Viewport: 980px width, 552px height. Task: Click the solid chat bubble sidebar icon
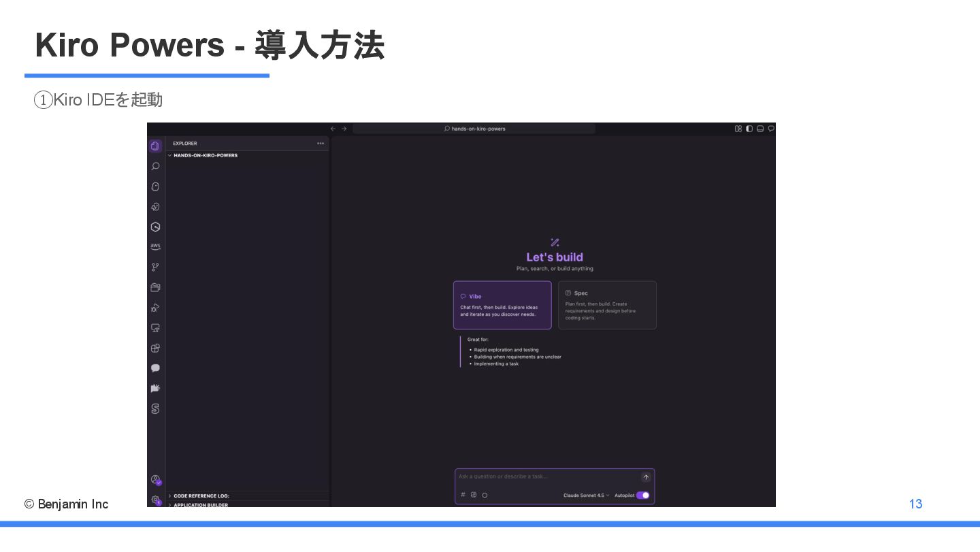tap(155, 368)
